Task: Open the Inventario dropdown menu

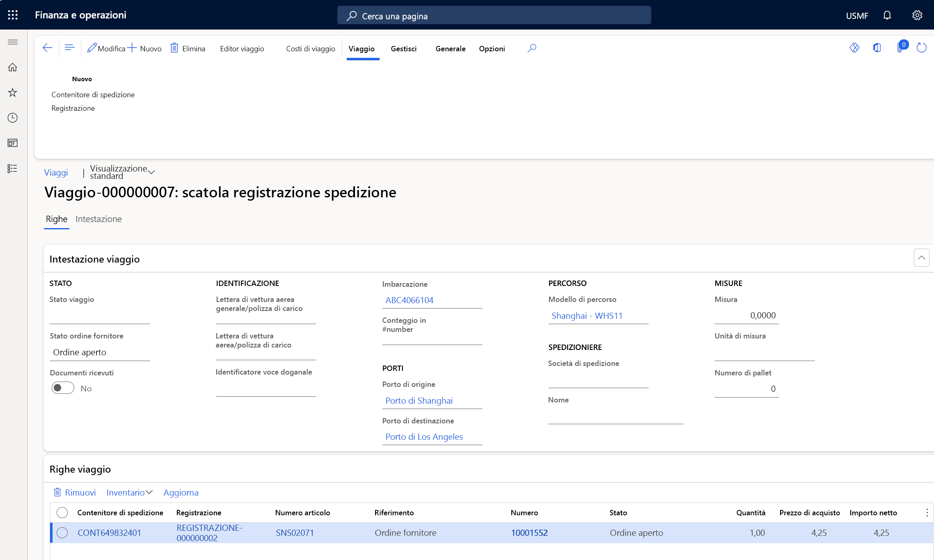Action: 129,492
